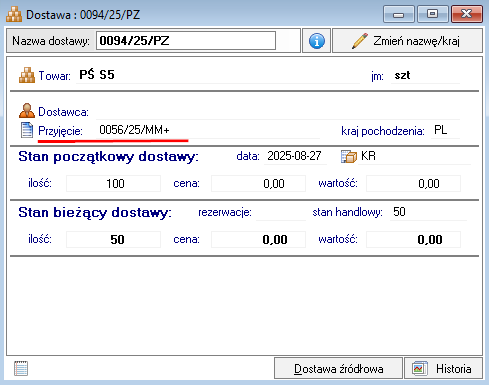489x385 pixels.
Task: Click the current wartość bold 0,00 field
Action: click(413, 239)
